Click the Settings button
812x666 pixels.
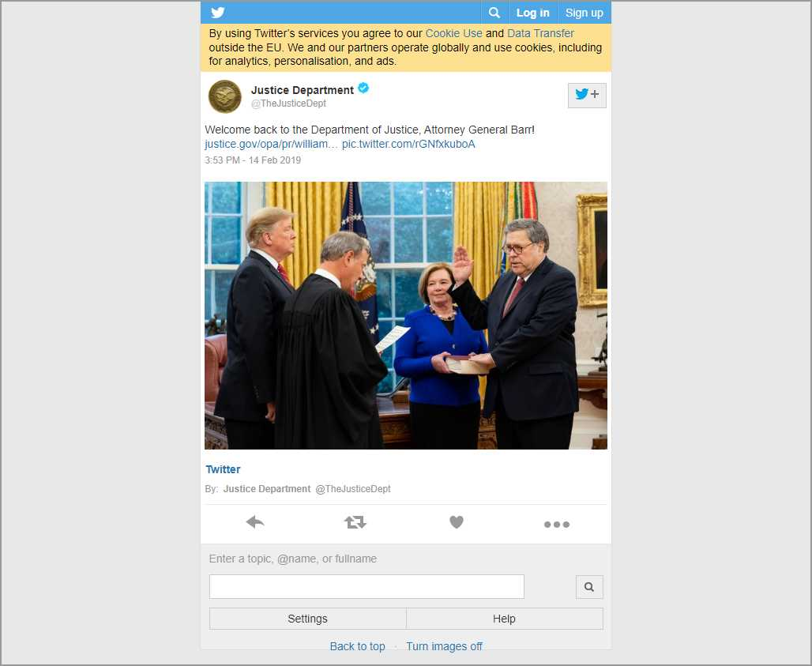307,619
